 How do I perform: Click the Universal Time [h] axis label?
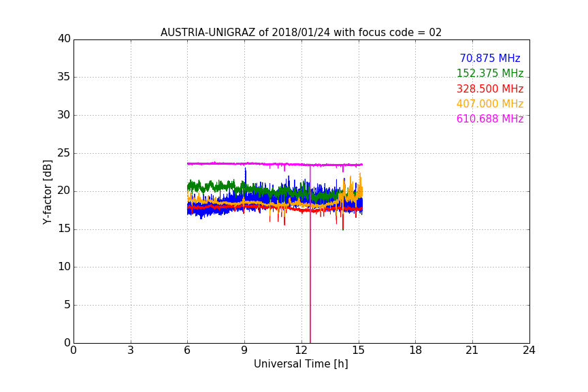(301, 364)
